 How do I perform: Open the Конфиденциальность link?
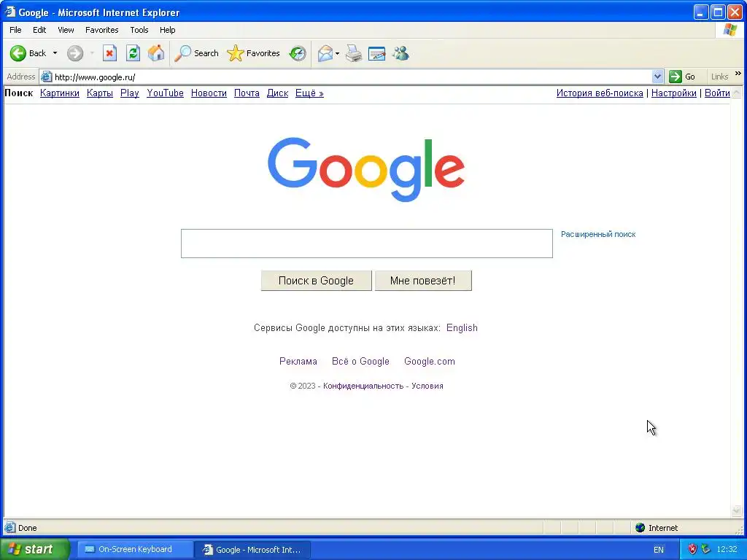click(363, 386)
